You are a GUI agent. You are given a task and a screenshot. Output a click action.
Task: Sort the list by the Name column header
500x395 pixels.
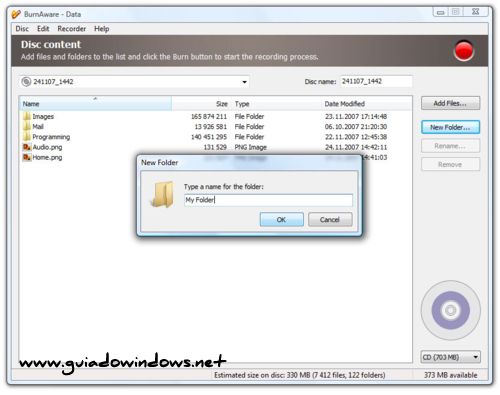(95, 104)
